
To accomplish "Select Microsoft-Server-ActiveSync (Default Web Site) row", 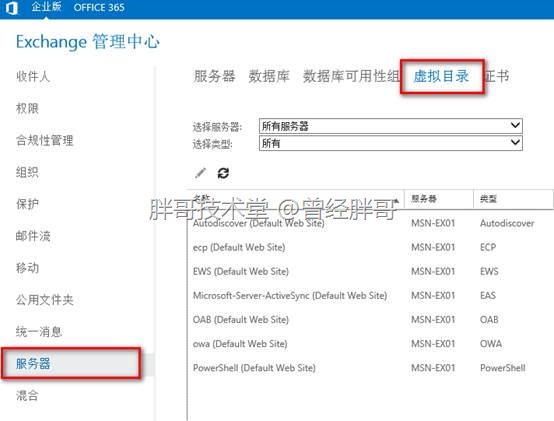I will [370, 295].
